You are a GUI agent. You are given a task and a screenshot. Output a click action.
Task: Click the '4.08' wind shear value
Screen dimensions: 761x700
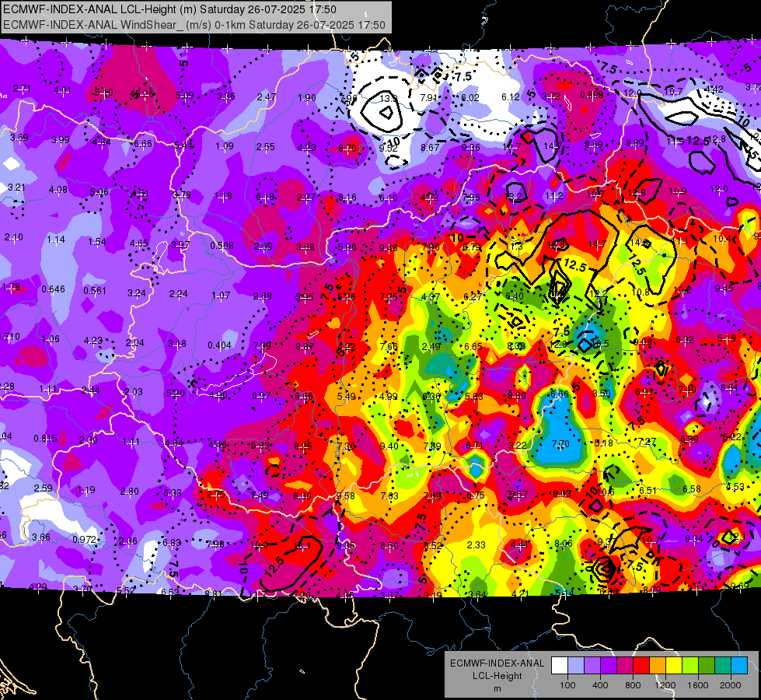coord(58,190)
